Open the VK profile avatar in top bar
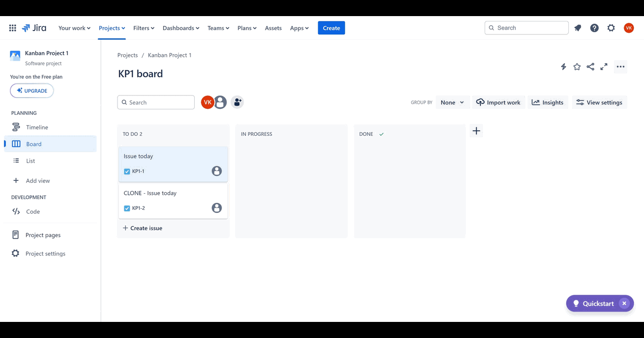This screenshot has width=644, height=338. [629, 28]
